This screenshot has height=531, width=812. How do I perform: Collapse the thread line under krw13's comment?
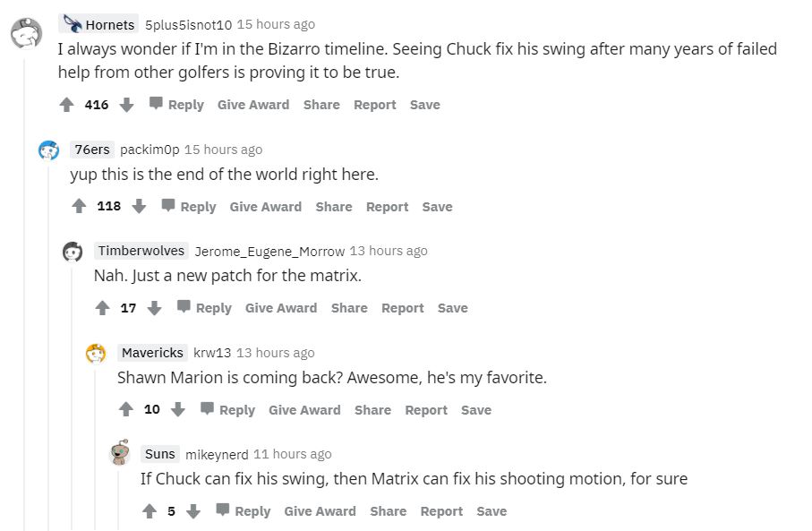[96, 448]
